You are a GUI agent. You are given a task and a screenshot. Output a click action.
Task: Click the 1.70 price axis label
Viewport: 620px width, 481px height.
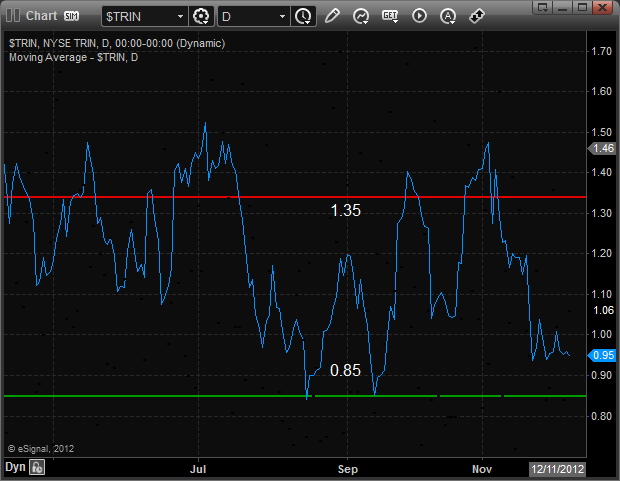[601, 51]
